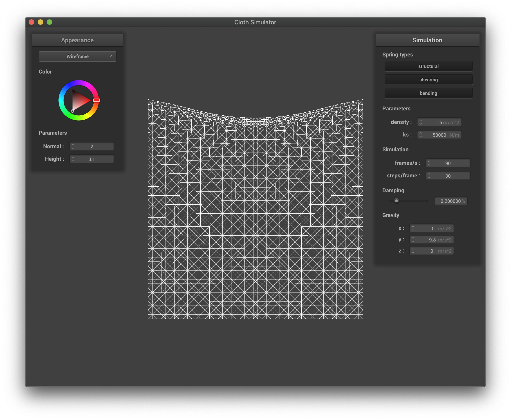The image size is (511, 420).
Task: Click the red saturation triangle in the color picker
Action: coord(79,101)
